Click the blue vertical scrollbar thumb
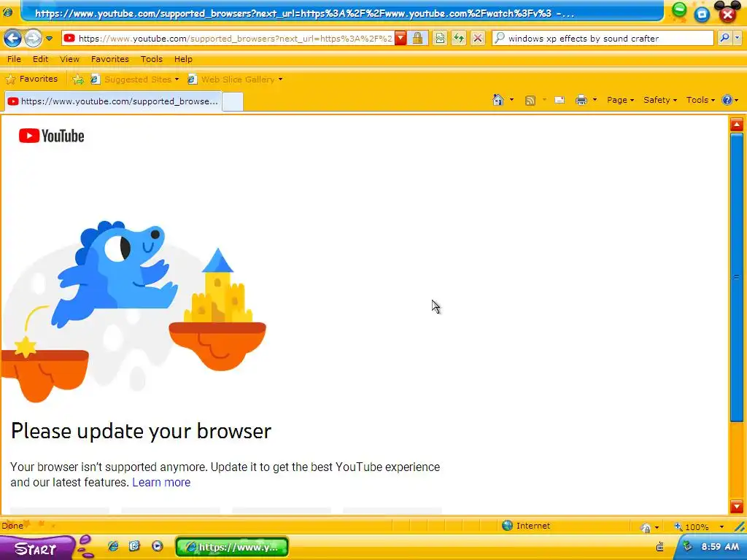The height and width of the screenshot is (560, 747). click(x=737, y=277)
